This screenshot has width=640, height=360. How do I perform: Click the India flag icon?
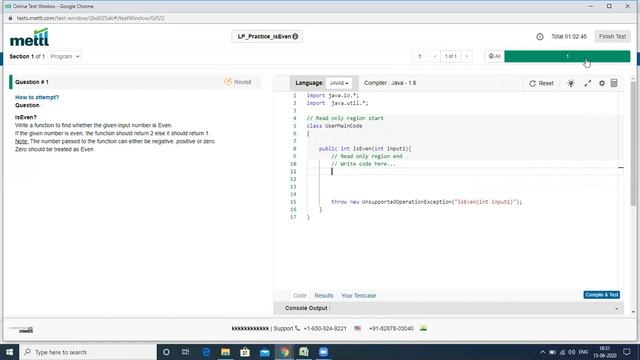coord(423,328)
